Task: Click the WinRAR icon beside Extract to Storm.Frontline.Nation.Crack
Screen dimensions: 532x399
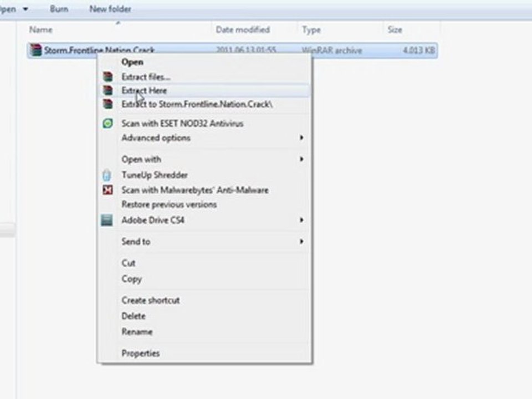Action: click(108, 104)
